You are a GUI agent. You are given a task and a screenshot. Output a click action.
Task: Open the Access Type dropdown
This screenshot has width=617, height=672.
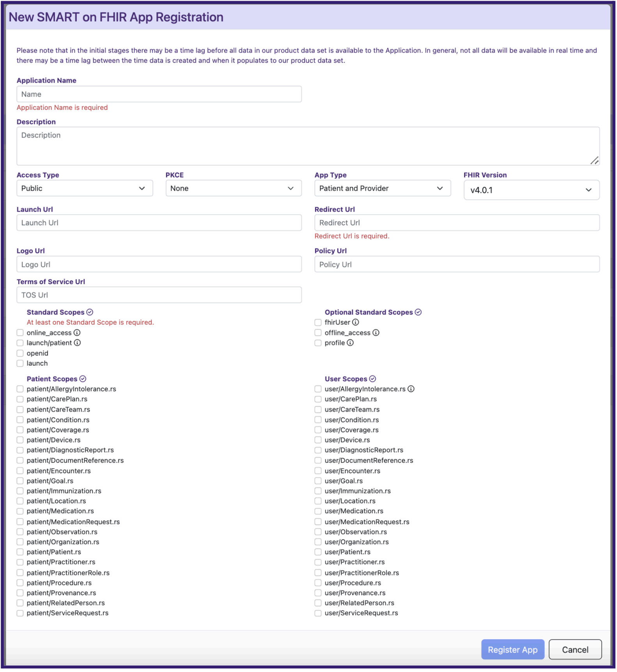coord(85,189)
